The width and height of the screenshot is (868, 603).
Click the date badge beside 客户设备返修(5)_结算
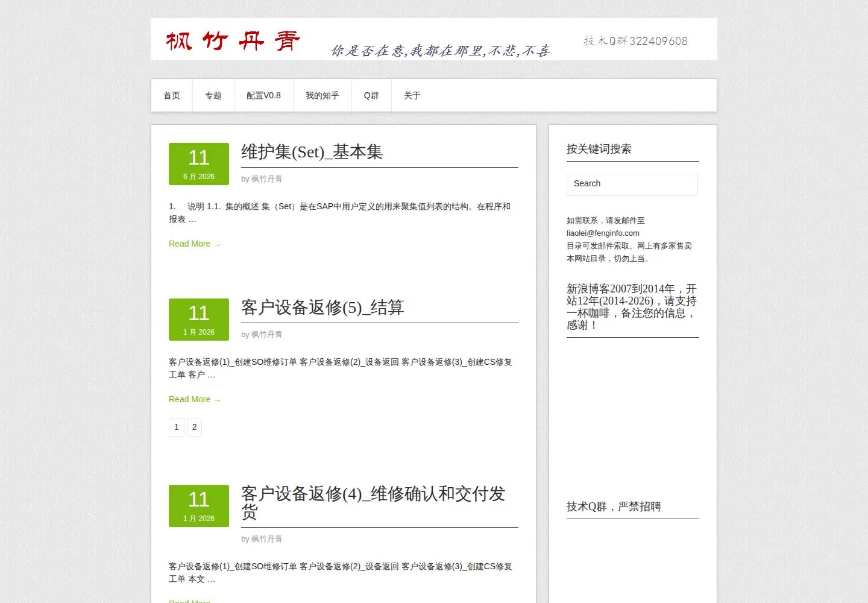click(x=199, y=320)
